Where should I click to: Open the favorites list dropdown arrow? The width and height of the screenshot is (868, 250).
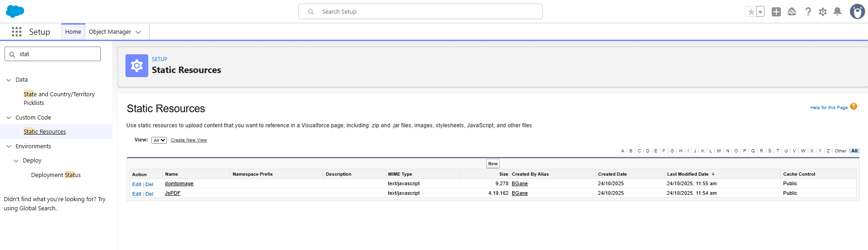pyautogui.click(x=760, y=12)
